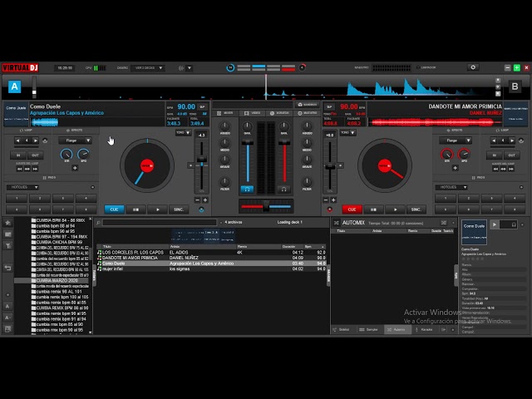Toggle headphone cue on left mixer channel
This screenshot has width=532, height=399.
(x=248, y=190)
